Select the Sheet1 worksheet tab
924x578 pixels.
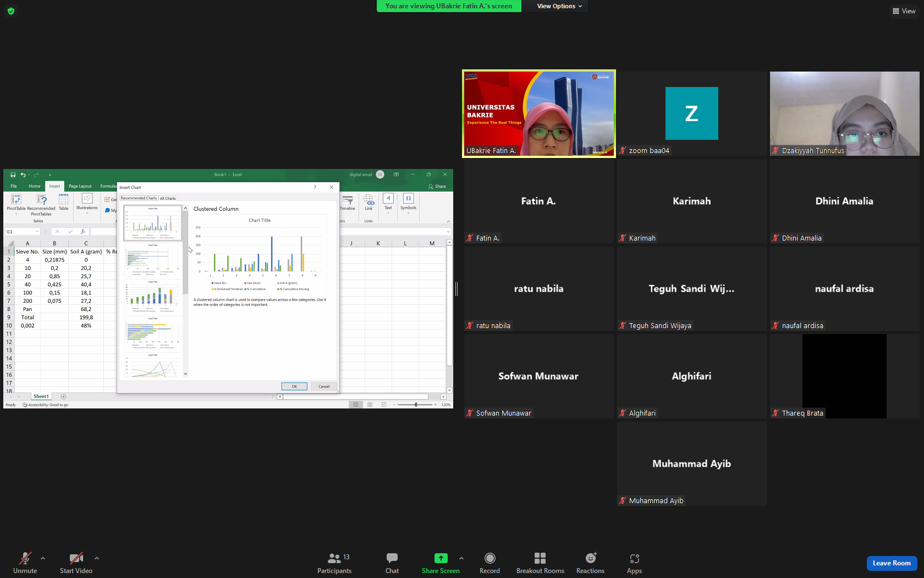[41, 396]
